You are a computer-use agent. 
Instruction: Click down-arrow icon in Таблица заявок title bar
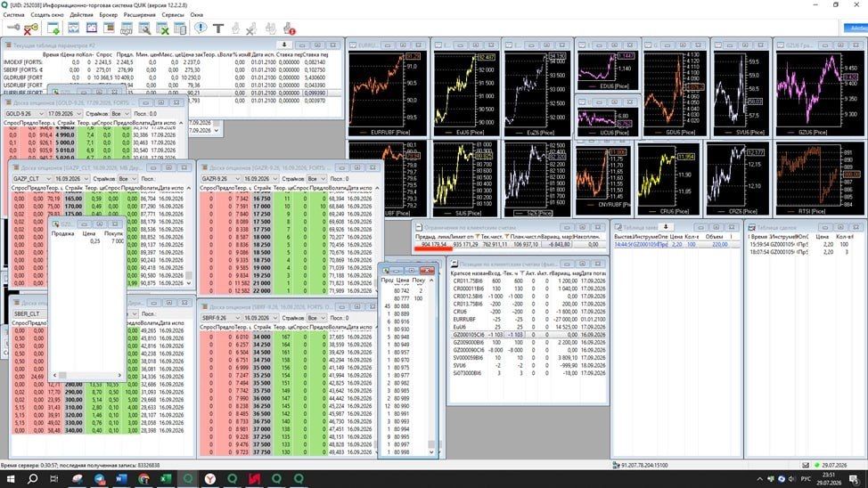coord(666,227)
